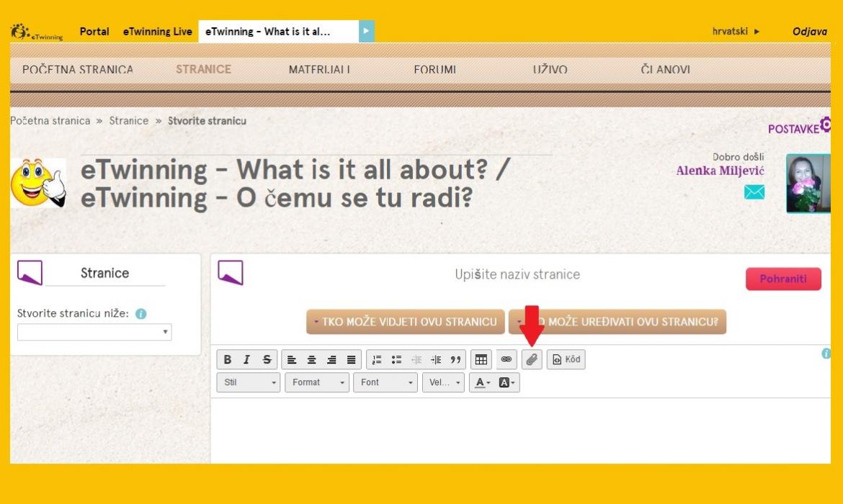This screenshot has height=504, width=843.
Task: Center-align the text
Action: click(312, 360)
